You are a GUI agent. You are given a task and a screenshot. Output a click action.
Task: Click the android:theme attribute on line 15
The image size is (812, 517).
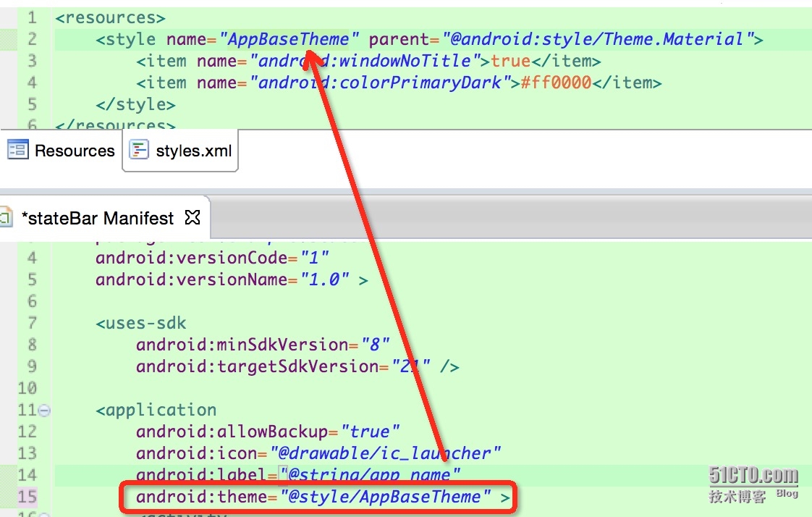pyautogui.click(x=202, y=497)
